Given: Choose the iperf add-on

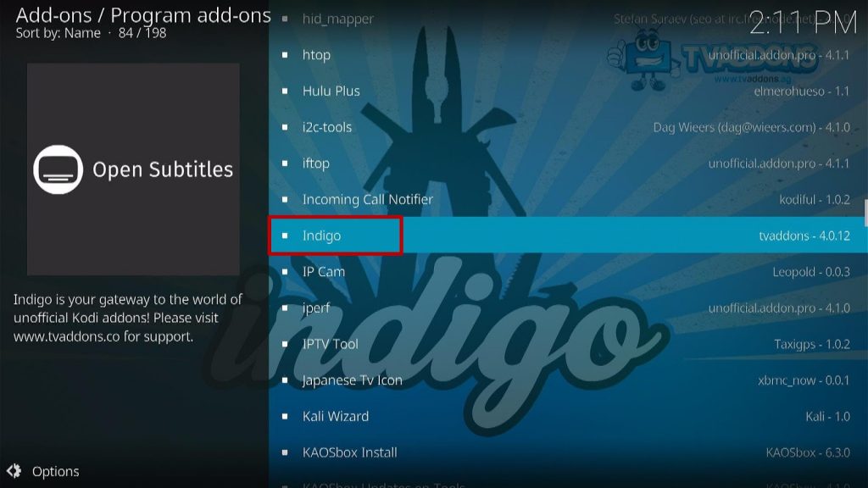Looking at the screenshot, I should pyautogui.click(x=568, y=308).
